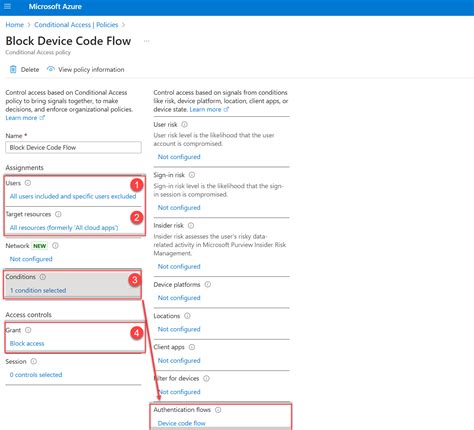Click View policy information text

point(91,69)
